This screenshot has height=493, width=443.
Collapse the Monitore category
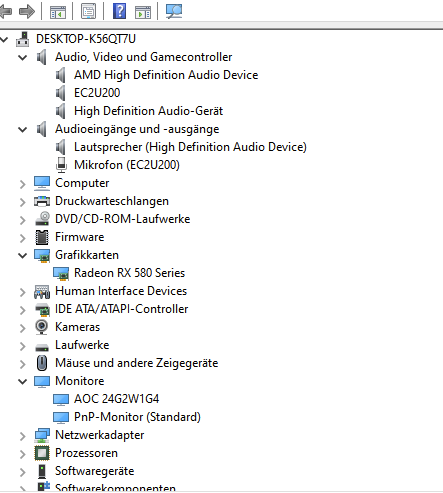pos(23,381)
